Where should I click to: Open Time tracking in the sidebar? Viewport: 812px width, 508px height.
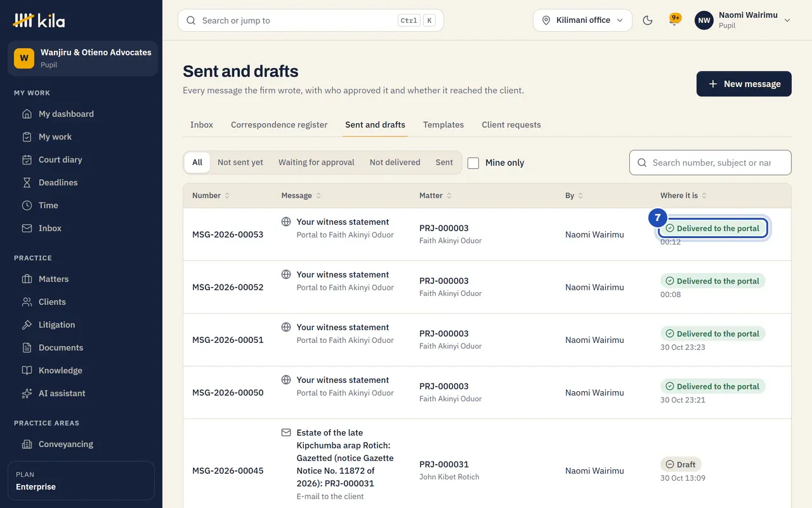81,206
